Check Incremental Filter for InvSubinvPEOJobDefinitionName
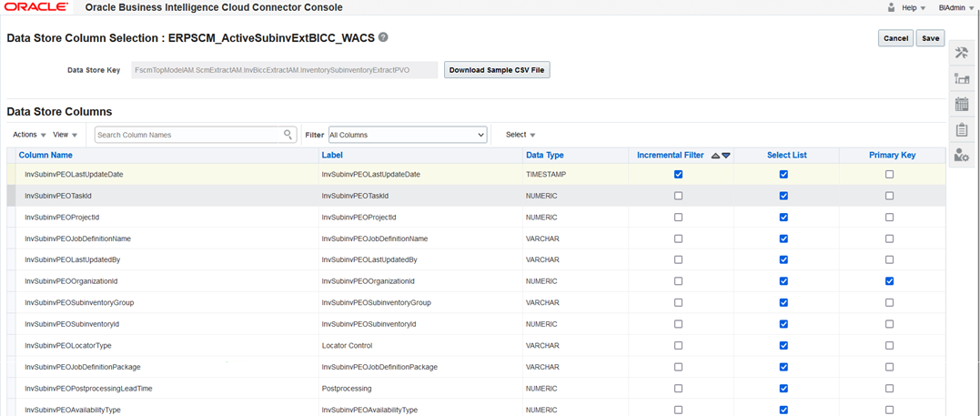Image resolution: width=980 pixels, height=416 pixels. tap(679, 238)
